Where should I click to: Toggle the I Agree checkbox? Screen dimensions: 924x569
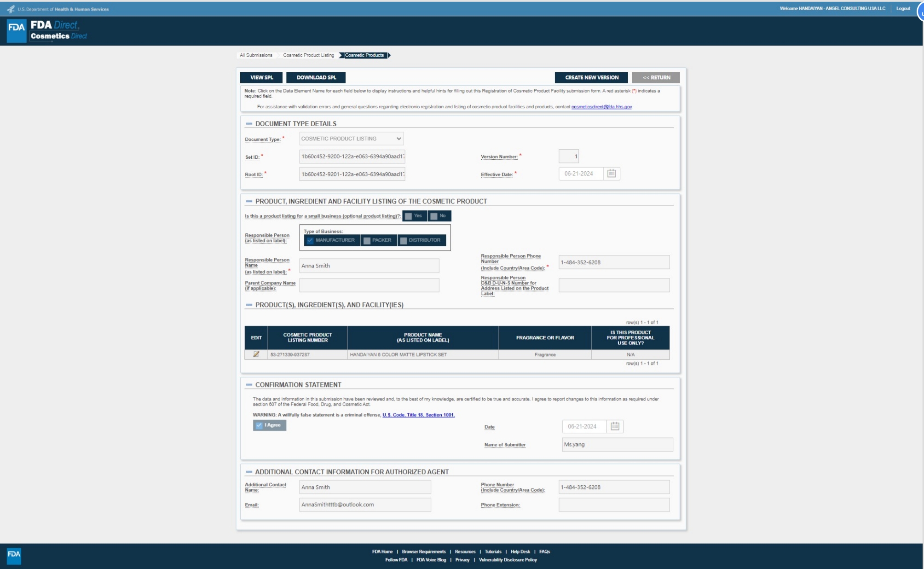[260, 425]
